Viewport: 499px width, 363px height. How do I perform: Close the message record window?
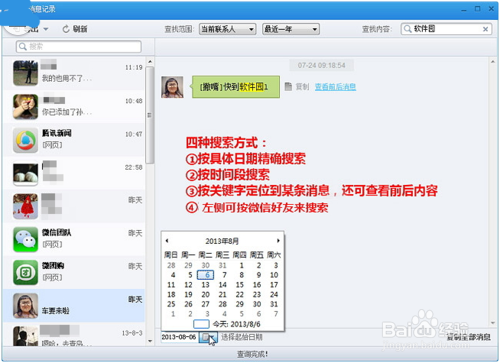click(491, 9)
